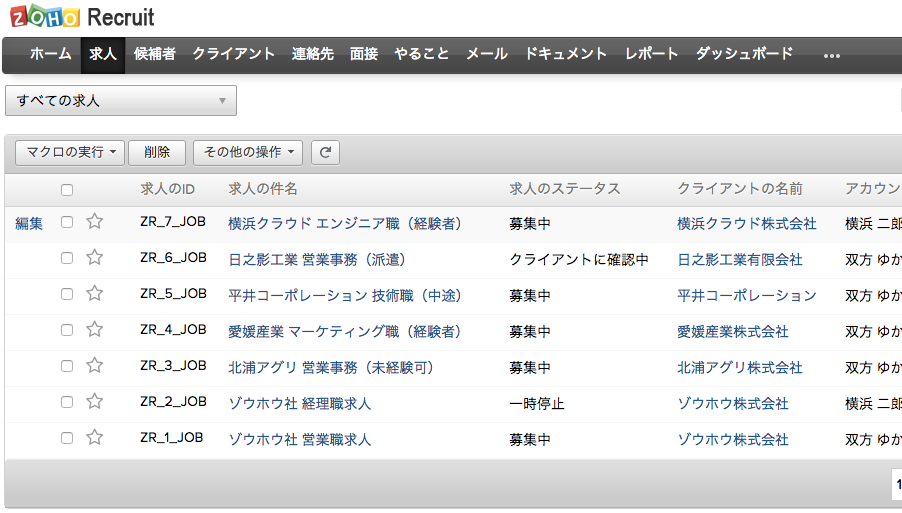
Task: Open job 横浜クラウド エンジニア職（経験者）
Action: 345,223
